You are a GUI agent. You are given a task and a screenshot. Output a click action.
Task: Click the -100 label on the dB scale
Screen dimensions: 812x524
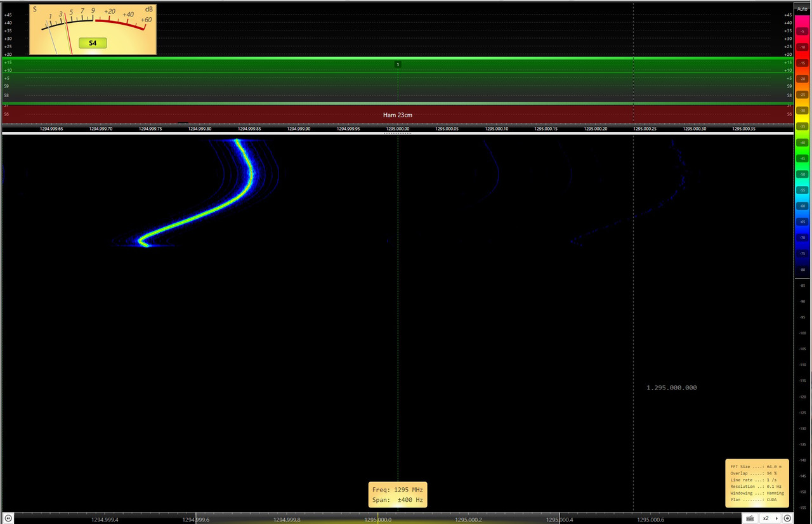802,333
